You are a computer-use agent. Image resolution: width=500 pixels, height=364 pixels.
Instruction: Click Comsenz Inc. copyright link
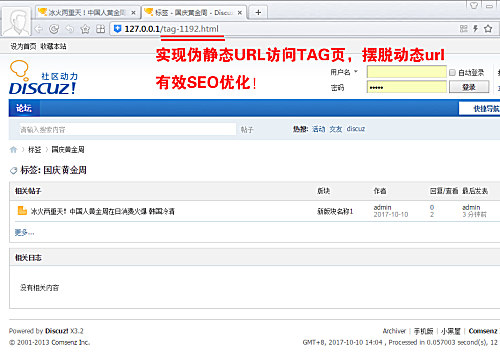(71, 342)
